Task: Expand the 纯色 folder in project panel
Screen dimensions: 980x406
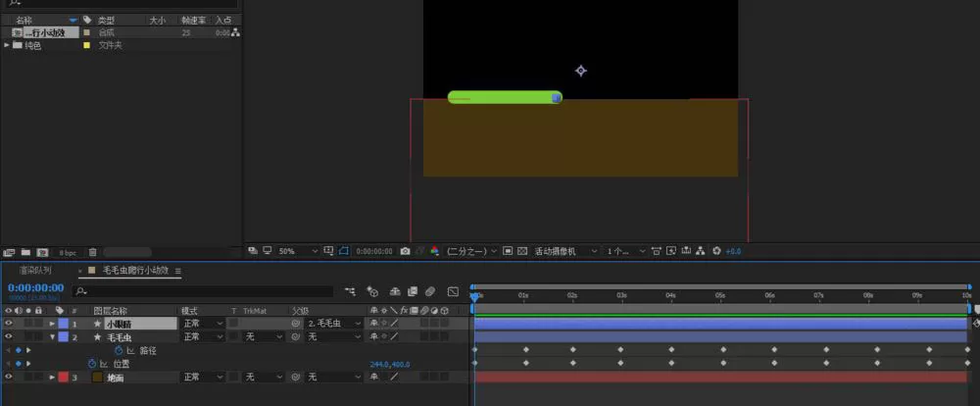Action: point(7,45)
